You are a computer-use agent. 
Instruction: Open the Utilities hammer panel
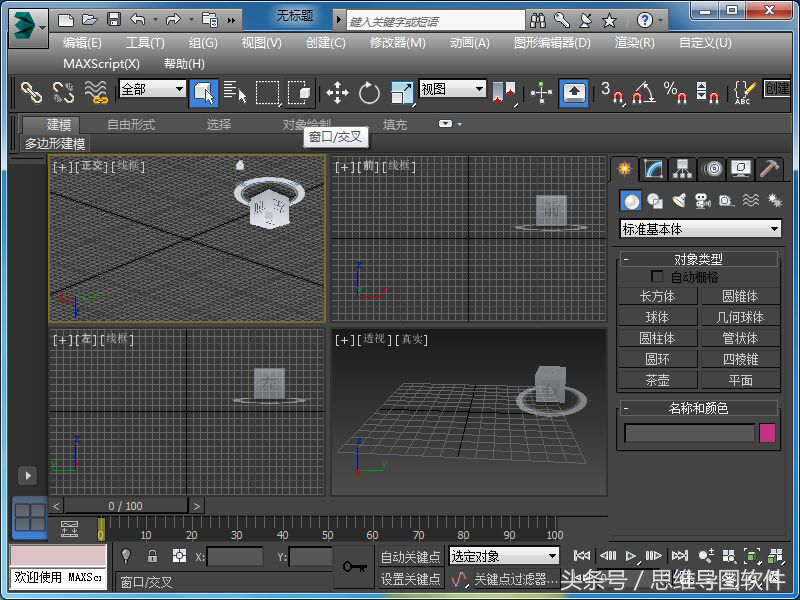point(769,168)
